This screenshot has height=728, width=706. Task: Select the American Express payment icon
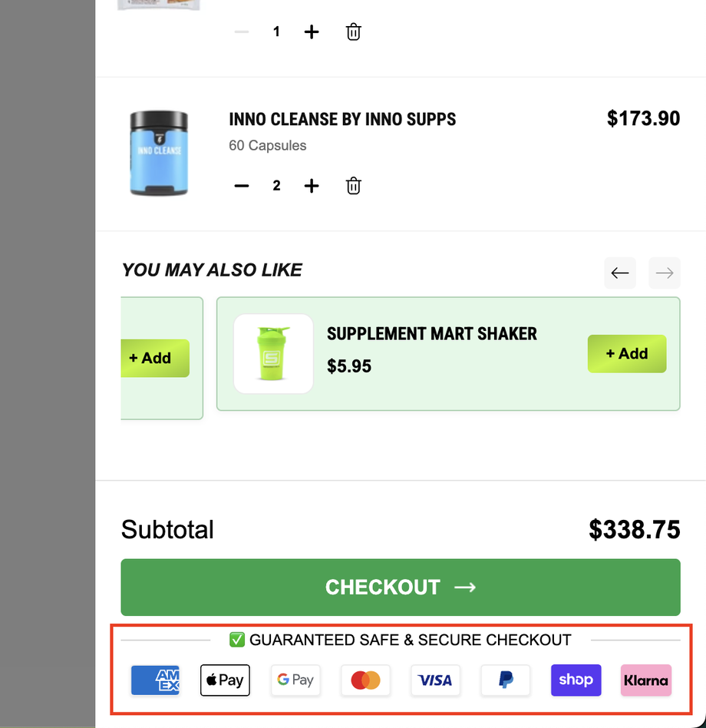pyautogui.click(x=155, y=680)
